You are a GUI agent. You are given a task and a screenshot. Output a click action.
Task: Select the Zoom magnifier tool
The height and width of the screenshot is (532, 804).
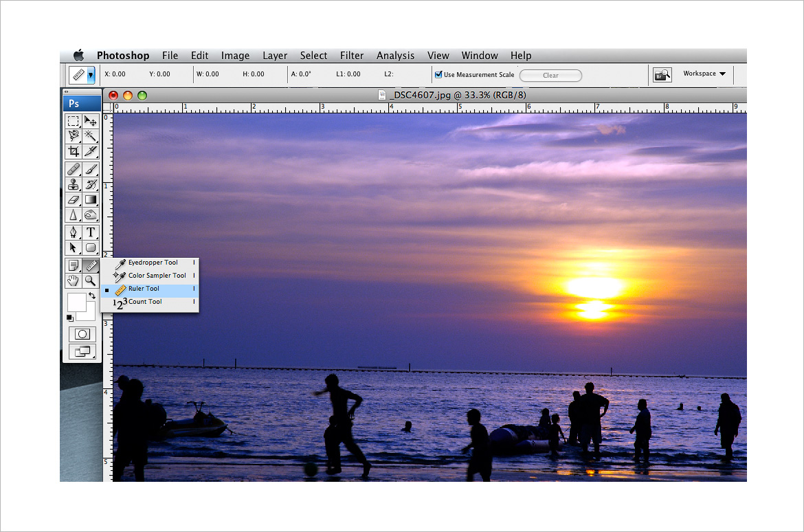tap(91, 280)
